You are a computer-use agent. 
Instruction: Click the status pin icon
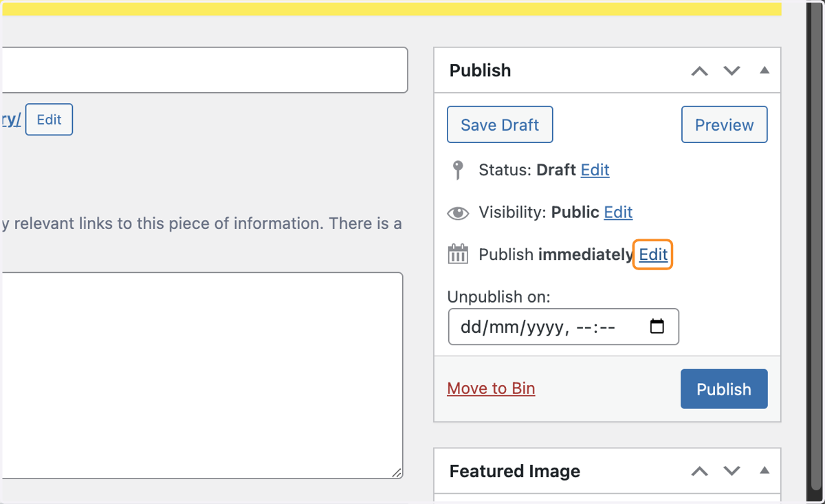coord(458,170)
